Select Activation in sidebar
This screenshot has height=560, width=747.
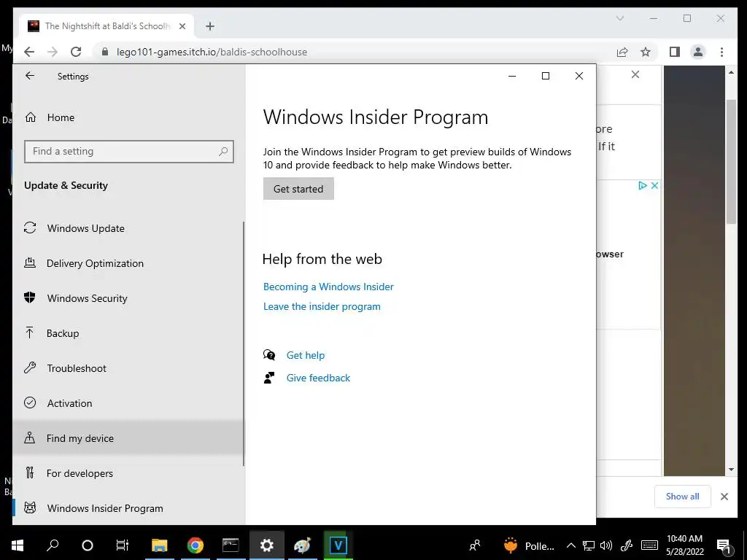point(128,403)
